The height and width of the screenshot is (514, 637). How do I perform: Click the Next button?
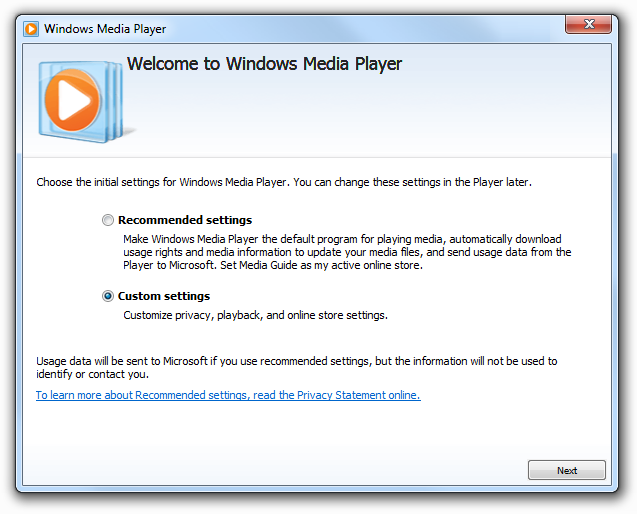coord(566,470)
